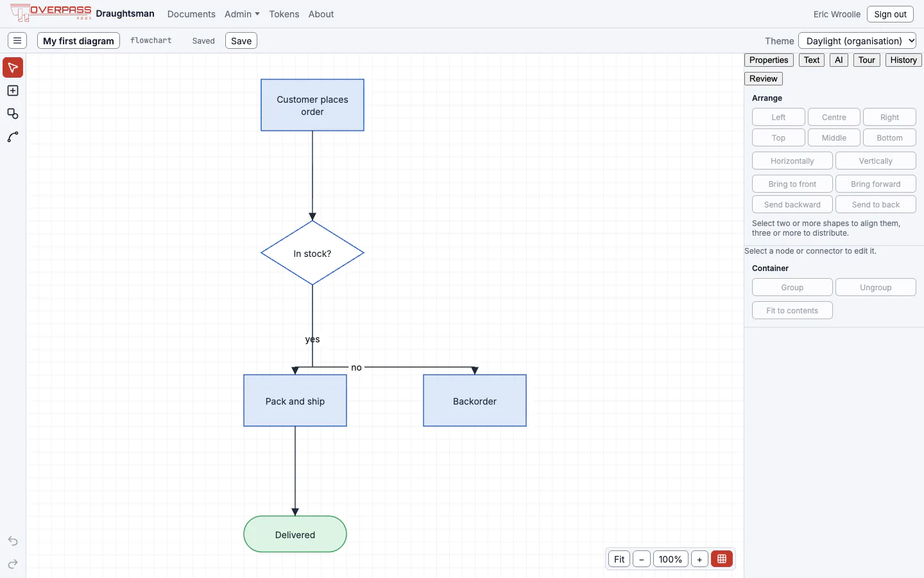Click the Eric Wroolie username

click(x=837, y=14)
